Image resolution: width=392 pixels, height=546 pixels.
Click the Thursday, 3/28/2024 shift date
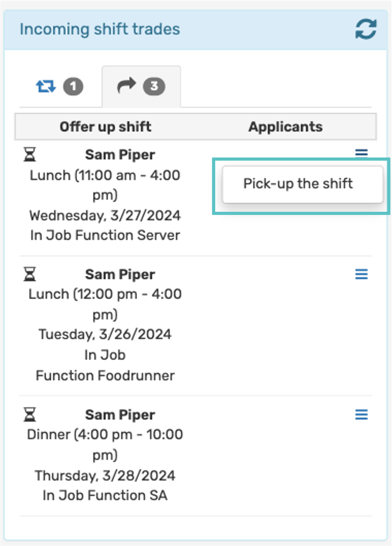(105, 476)
